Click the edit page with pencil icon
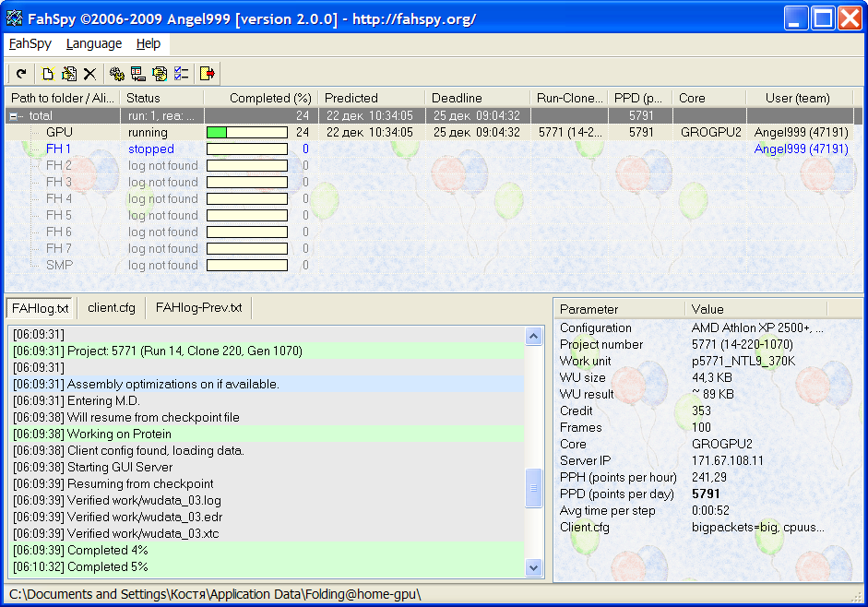This screenshot has width=868, height=607. 68,74
